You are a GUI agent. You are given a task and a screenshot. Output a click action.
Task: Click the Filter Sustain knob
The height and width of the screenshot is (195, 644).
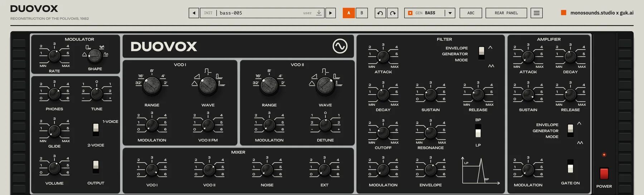[x=430, y=95]
